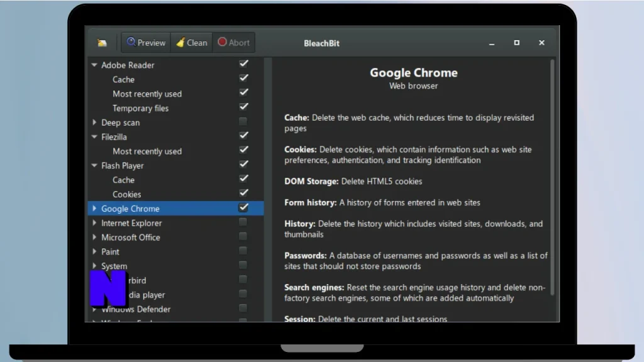Click the Clean broom button
The image size is (644, 362).
(x=191, y=43)
